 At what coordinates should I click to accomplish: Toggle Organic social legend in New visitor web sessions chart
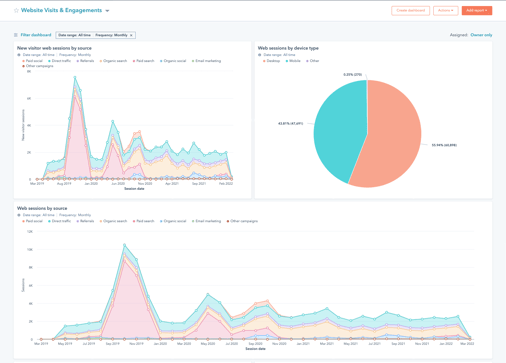[173, 61]
